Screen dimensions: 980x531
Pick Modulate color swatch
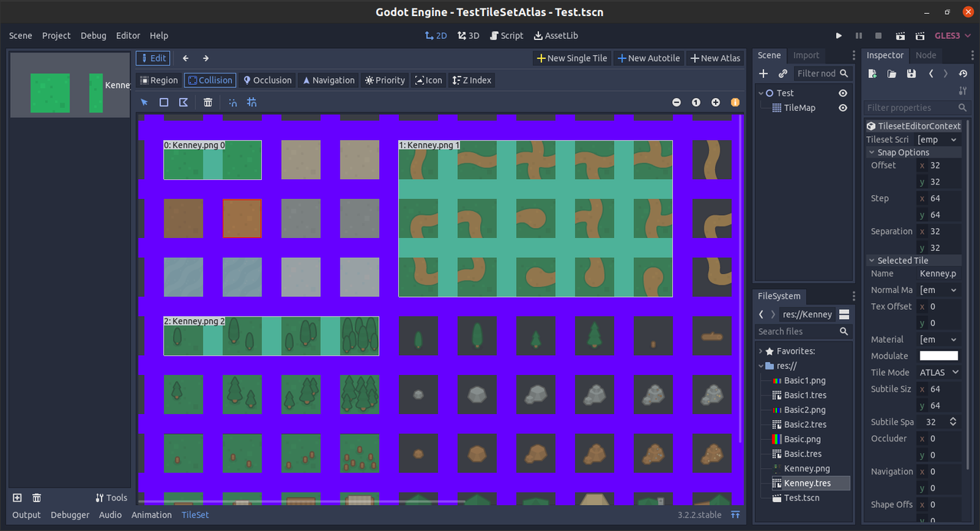pos(939,356)
